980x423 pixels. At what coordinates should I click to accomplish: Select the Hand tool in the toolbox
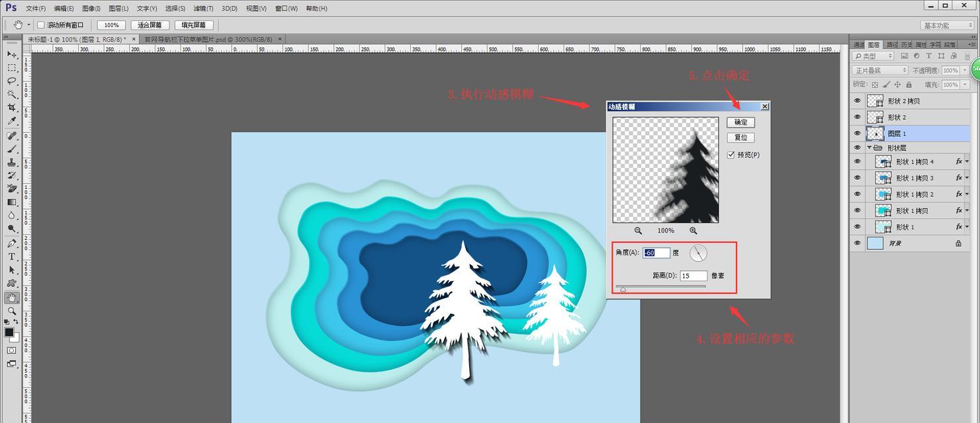tap(11, 297)
